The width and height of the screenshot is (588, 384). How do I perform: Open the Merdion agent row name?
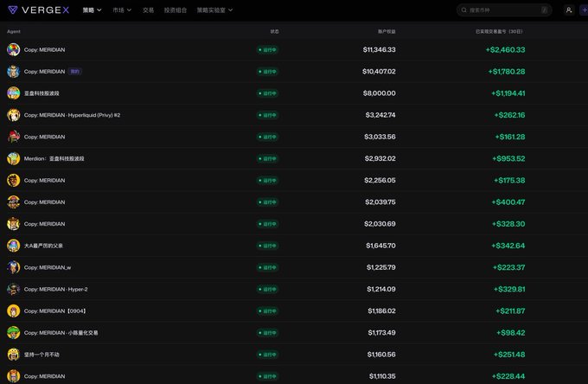click(54, 158)
